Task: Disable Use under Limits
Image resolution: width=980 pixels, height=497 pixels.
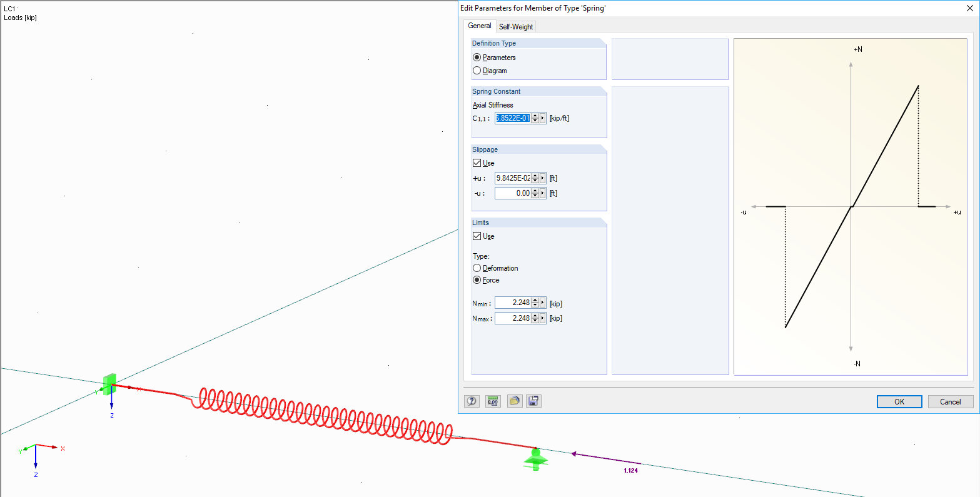Action: click(x=477, y=236)
